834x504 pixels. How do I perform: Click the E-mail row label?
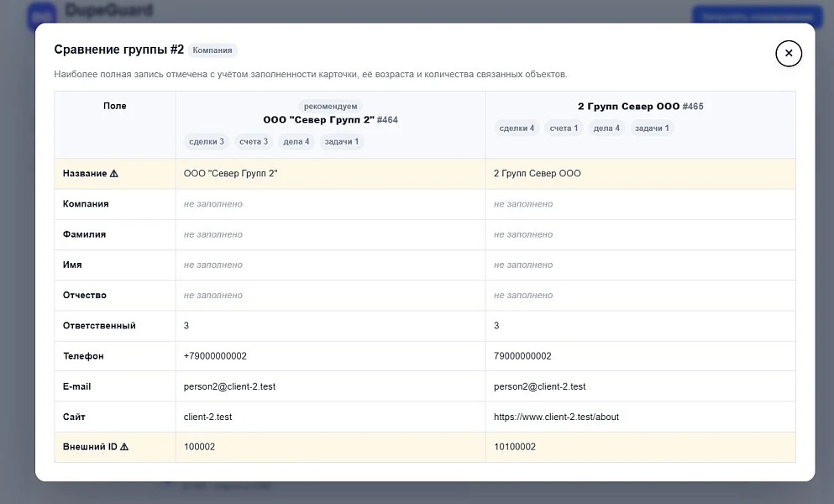[x=76, y=386]
